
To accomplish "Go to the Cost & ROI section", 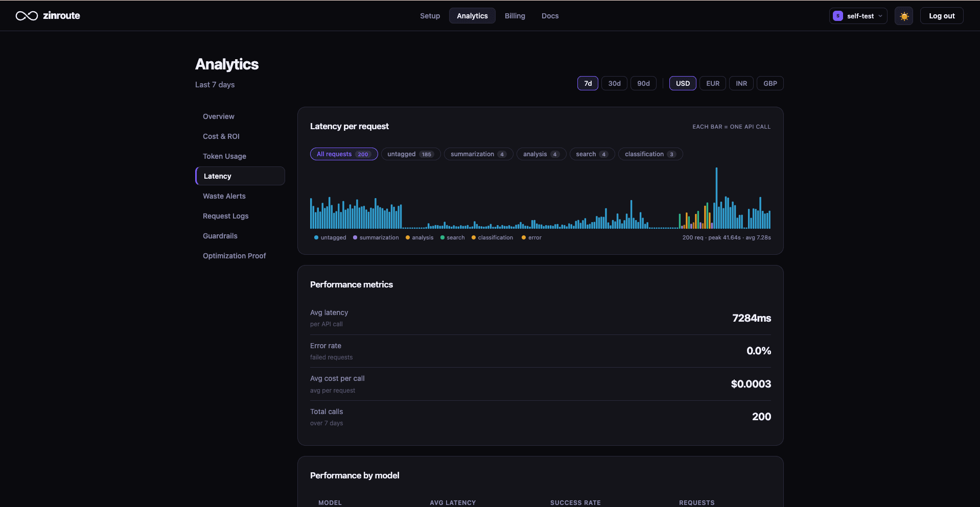I will click(221, 136).
